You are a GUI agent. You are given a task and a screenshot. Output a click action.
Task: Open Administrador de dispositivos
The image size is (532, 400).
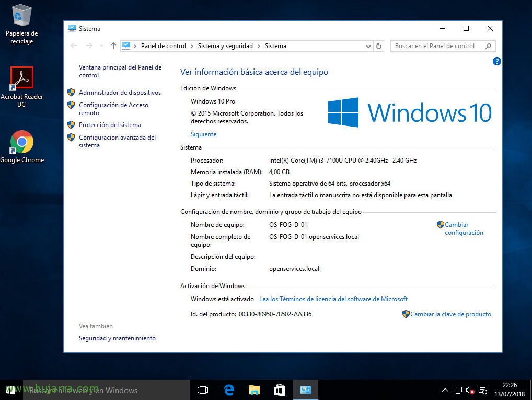[x=120, y=93]
